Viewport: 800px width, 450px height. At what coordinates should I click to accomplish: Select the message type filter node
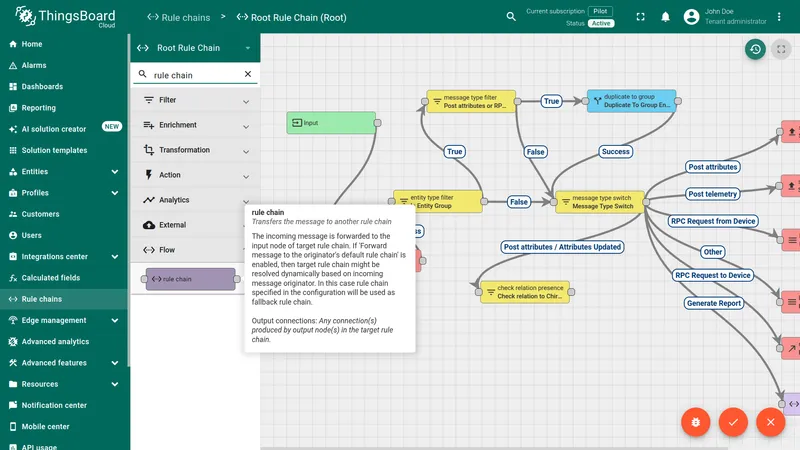(471, 101)
